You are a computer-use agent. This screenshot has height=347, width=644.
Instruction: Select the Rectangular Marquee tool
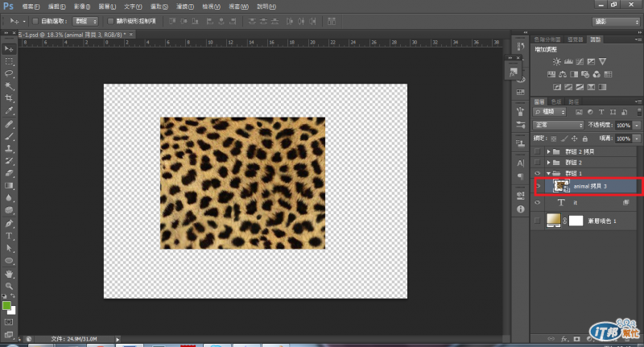tap(9, 61)
